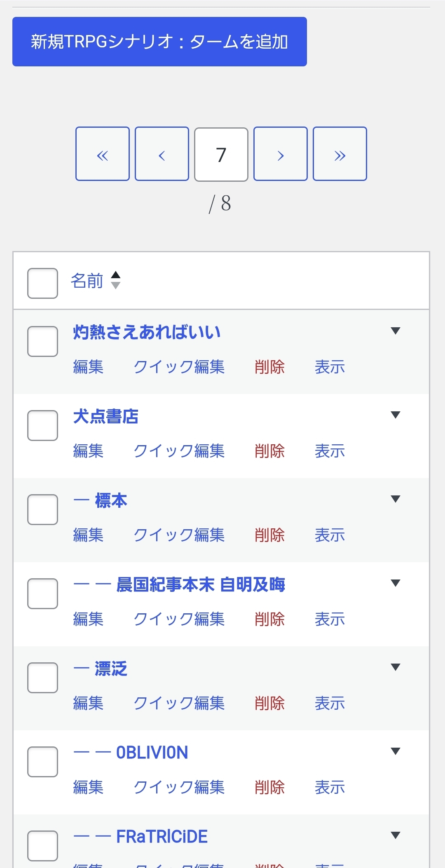Delete the 漂泛 term
Image resolution: width=445 pixels, height=868 pixels.
(269, 703)
